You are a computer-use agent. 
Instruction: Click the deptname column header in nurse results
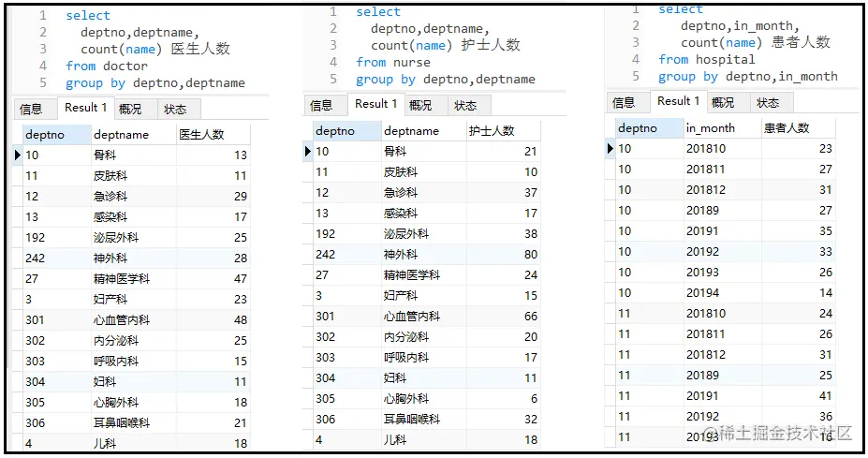[x=423, y=131]
